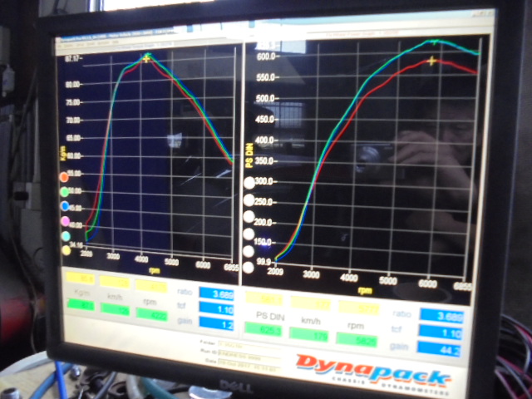Click the yellow peak marker on torque curve
This screenshot has height=399, width=532.
(147, 57)
